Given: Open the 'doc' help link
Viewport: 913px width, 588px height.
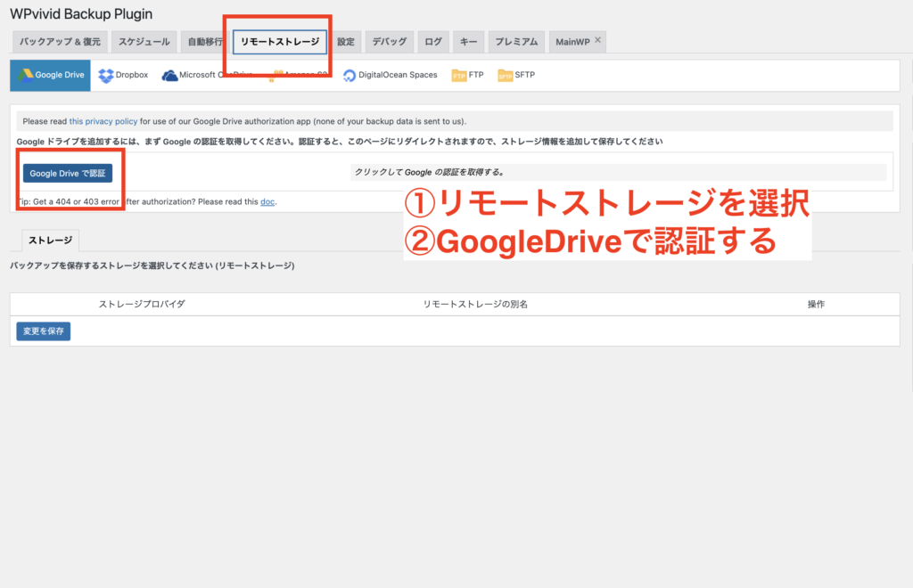Looking at the screenshot, I should pyautogui.click(x=267, y=202).
